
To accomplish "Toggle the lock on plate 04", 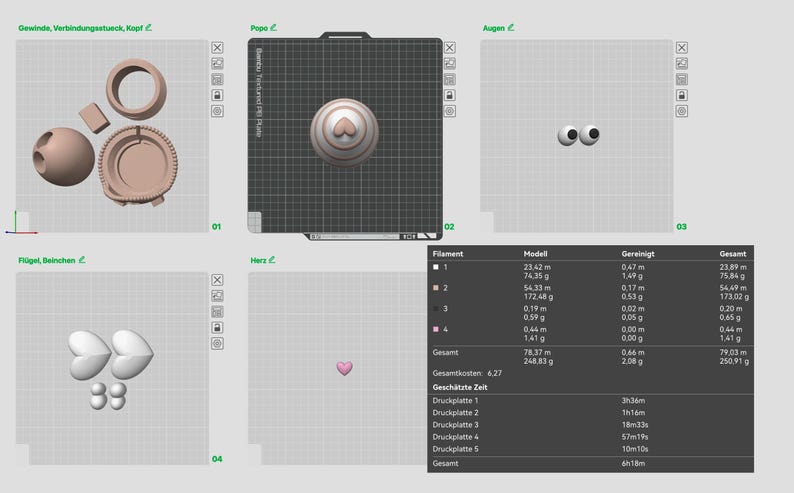I will pos(217,327).
